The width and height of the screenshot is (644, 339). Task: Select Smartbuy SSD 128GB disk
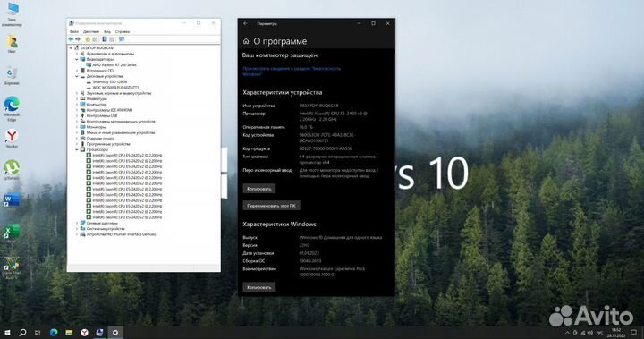(109, 81)
